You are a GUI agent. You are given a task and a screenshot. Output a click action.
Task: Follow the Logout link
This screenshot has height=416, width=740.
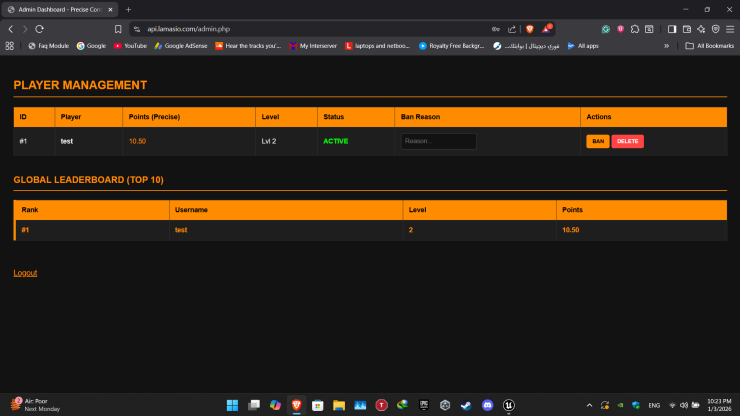pyautogui.click(x=25, y=273)
